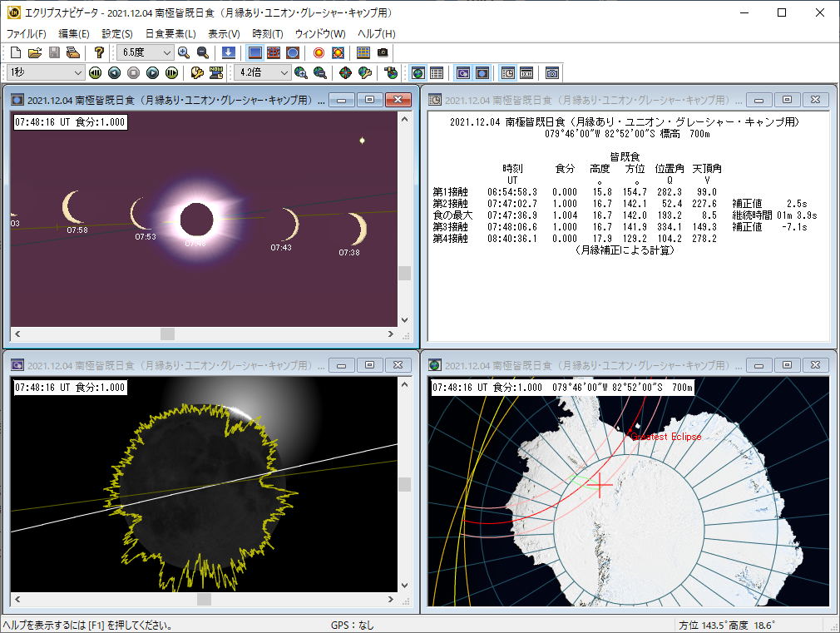Play the eclipse animation forward

pyautogui.click(x=152, y=73)
